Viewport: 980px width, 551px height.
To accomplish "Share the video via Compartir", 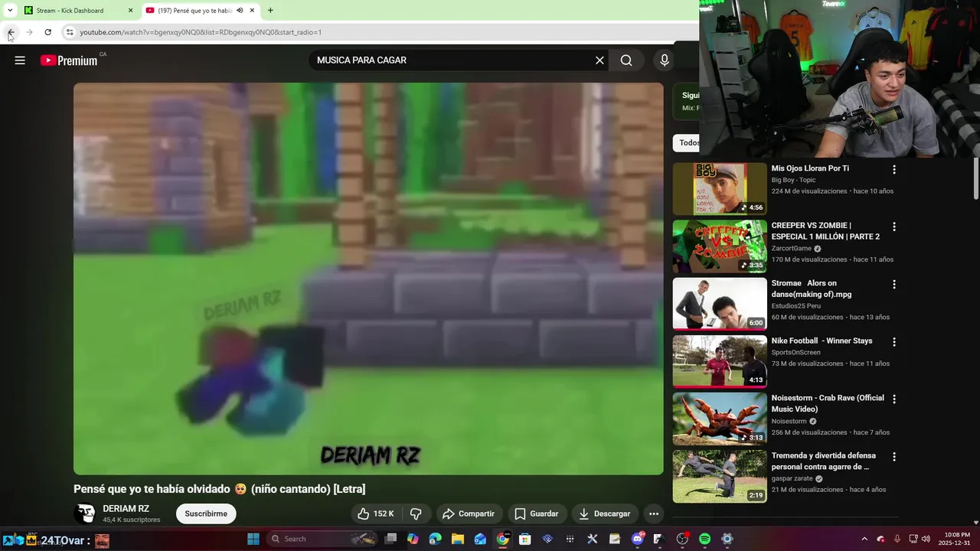I will pos(469,514).
